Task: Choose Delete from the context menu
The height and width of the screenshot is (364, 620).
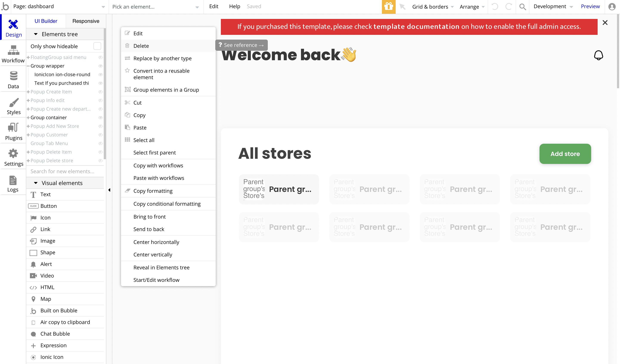Action: pos(141,46)
